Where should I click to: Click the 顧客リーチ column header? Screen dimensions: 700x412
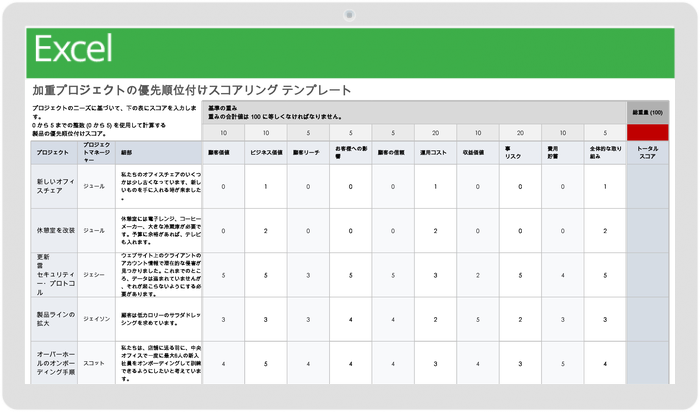coord(307,154)
